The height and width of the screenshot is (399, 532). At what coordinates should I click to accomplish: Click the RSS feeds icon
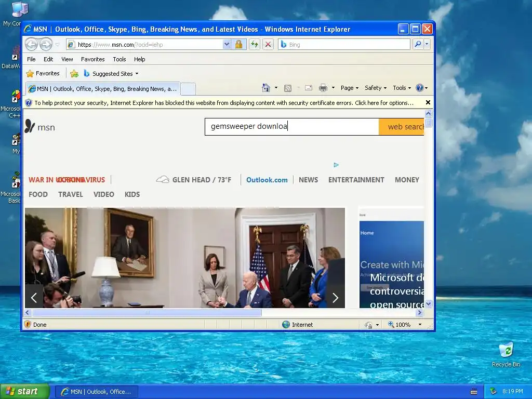coord(288,88)
